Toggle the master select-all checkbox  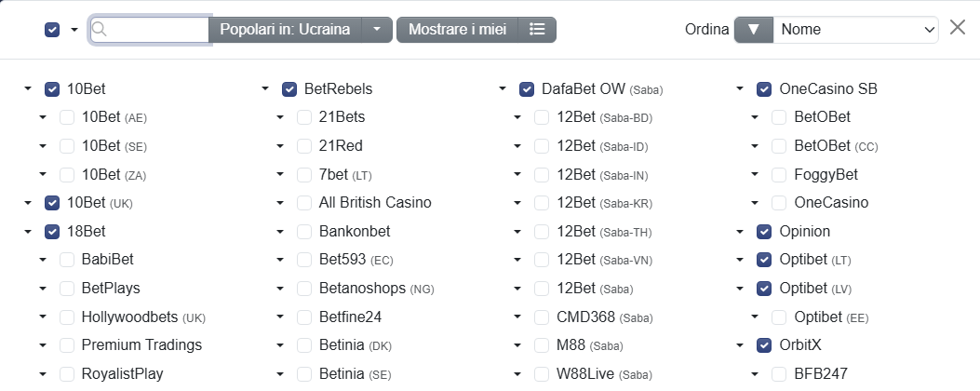(x=52, y=30)
